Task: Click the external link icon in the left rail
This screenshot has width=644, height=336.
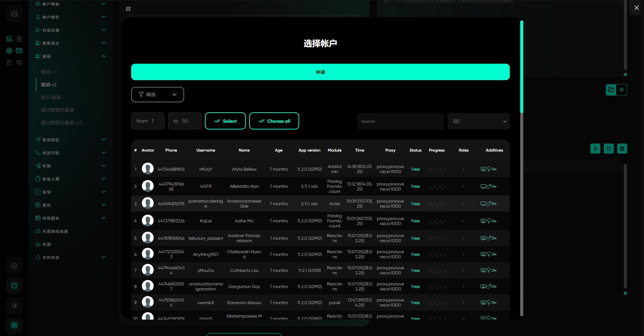Action: point(14,286)
